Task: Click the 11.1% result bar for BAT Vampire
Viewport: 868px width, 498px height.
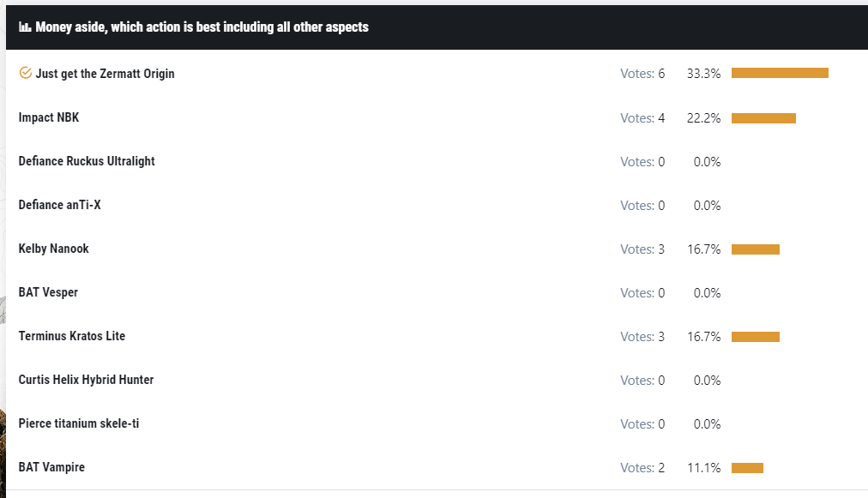Action: 747,468
